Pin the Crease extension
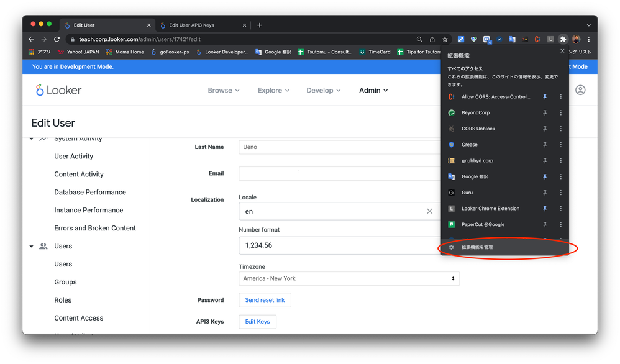 click(545, 145)
